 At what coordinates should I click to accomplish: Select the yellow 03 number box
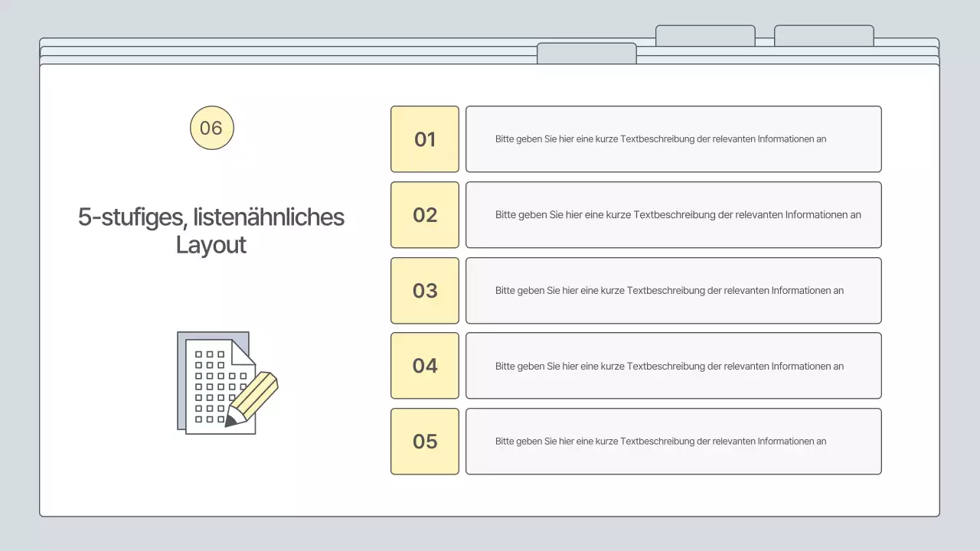tap(425, 291)
